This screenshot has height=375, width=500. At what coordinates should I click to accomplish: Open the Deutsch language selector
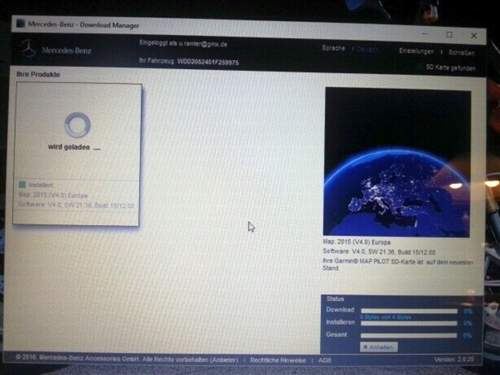[x=368, y=50]
